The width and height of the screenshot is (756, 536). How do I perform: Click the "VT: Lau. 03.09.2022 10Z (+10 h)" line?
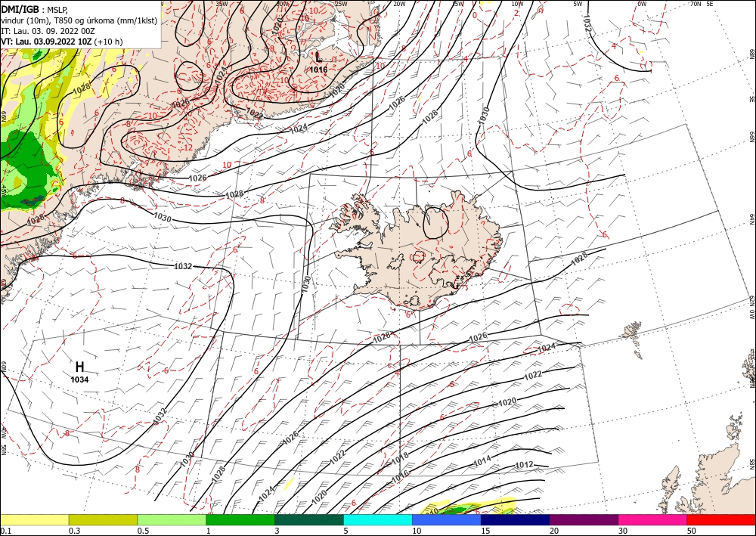tap(62, 42)
